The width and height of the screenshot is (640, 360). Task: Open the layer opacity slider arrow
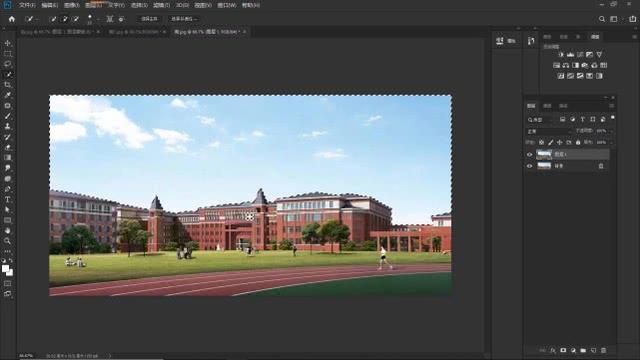(x=610, y=131)
